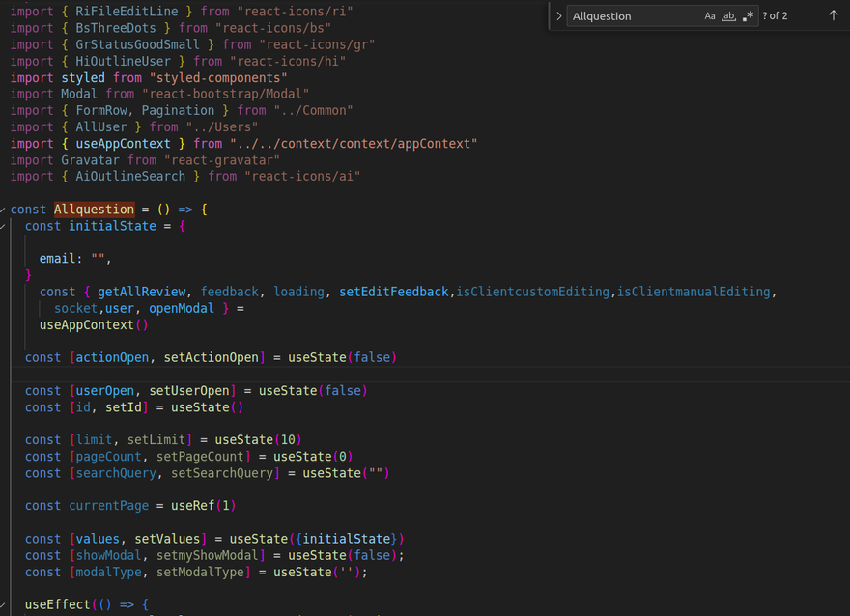
Task: Expand the Toggle Replace chevron
Action: click(x=558, y=16)
